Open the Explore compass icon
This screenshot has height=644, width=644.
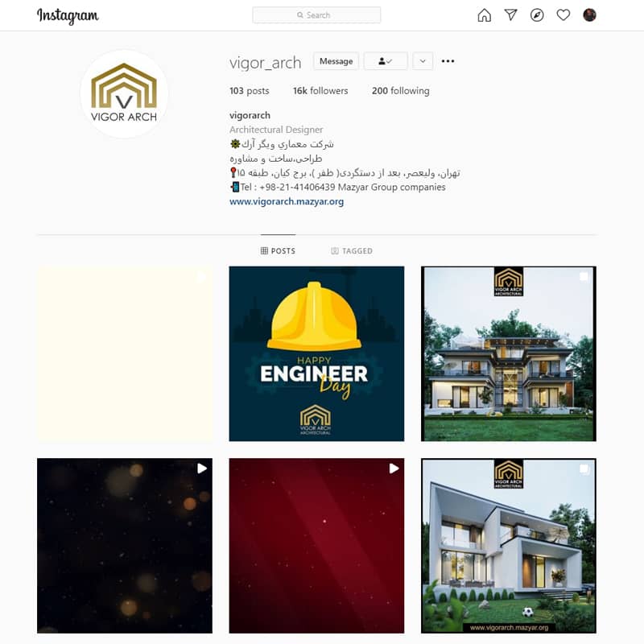pos(537,15)
